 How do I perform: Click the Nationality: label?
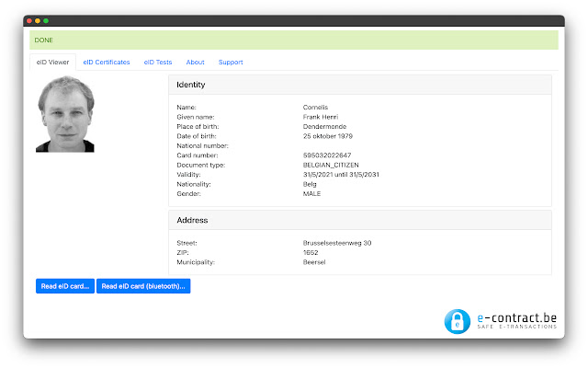click(x=194, y=184)
